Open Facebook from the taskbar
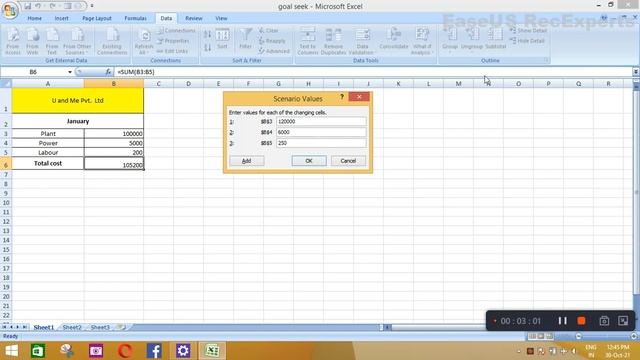Viewport: 640px width, 360px height. (154, 351)
